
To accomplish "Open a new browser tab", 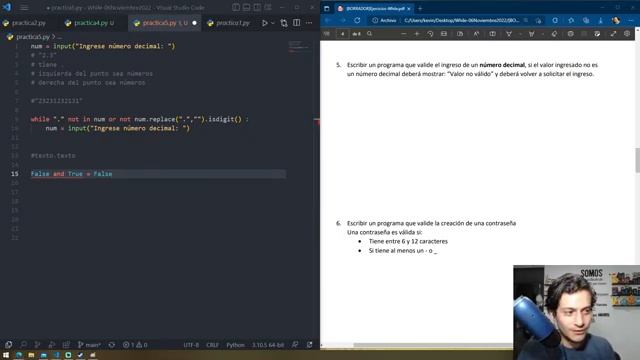I will [x=420, y=8].
